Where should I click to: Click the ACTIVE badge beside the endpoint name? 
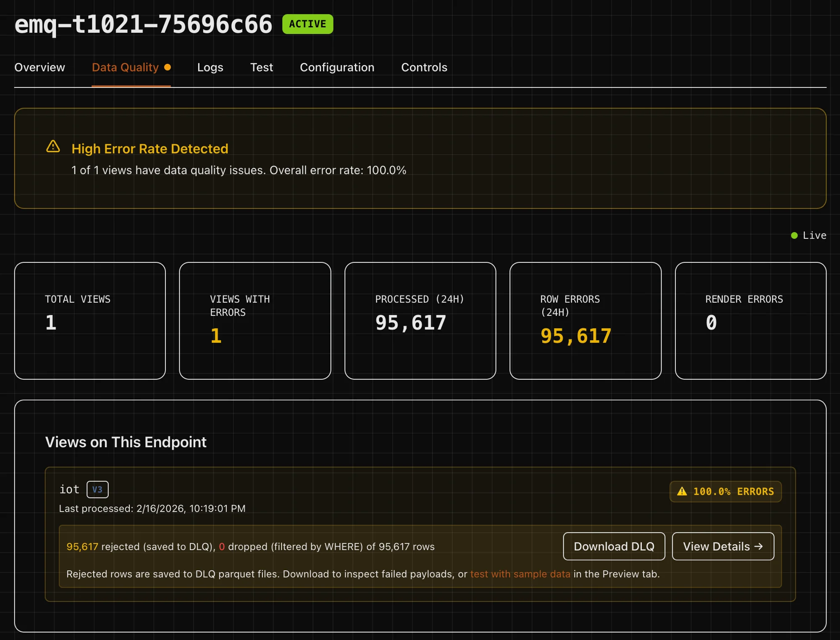pos(307,24)
